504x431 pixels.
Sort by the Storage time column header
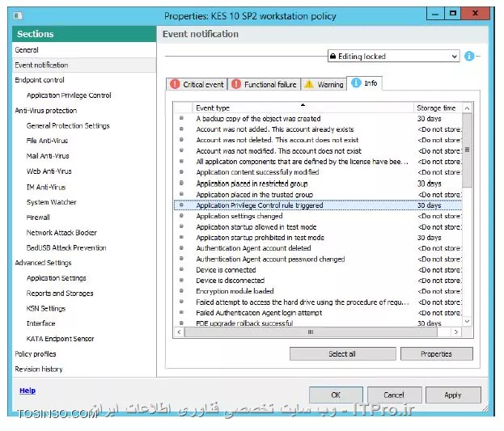tap(438, 108)
